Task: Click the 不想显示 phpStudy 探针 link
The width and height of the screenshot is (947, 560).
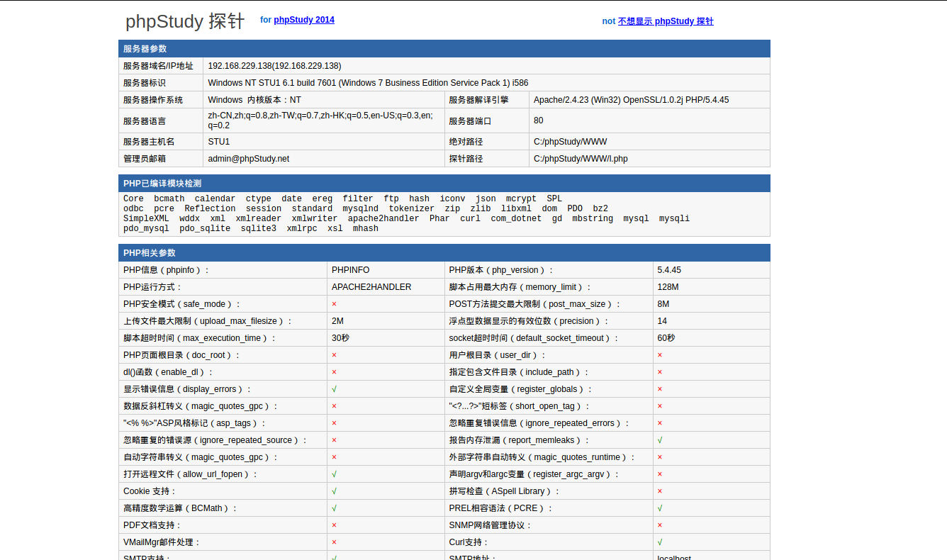Action: point(665,21)
